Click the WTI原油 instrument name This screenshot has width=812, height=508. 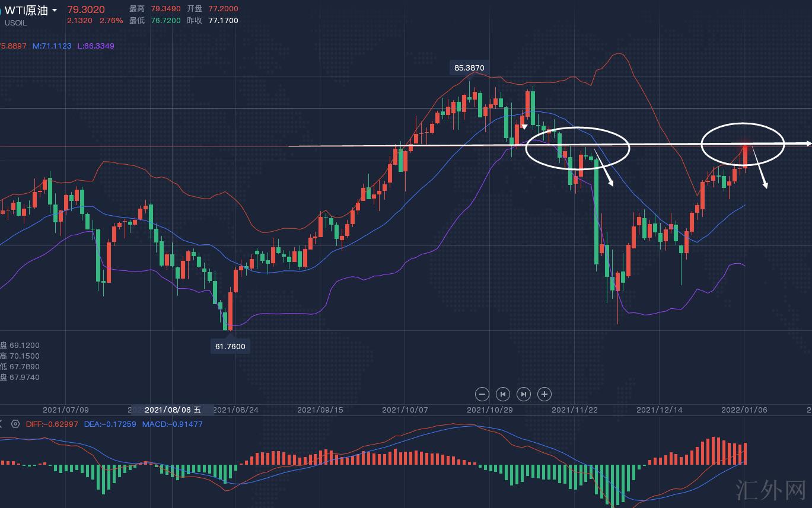point(26,10)
